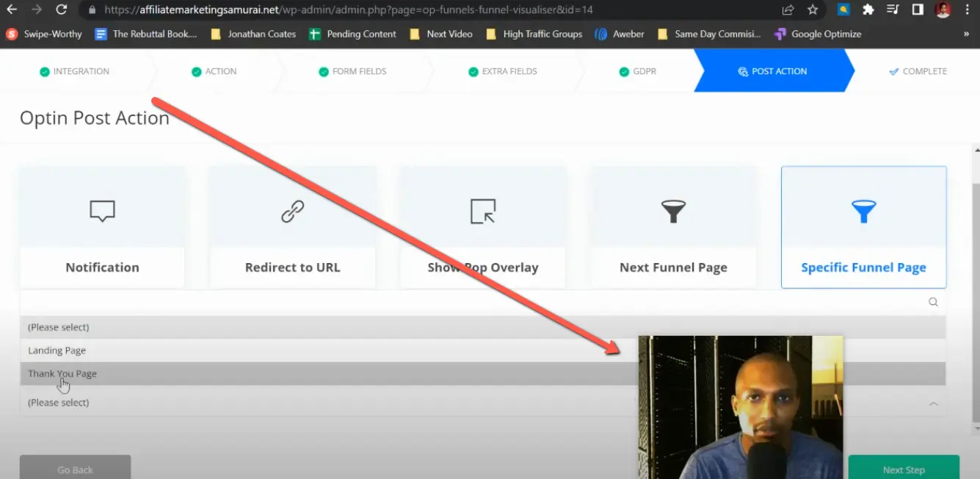
Task: Select the Thank You Page option
Action: pos(62,373)
